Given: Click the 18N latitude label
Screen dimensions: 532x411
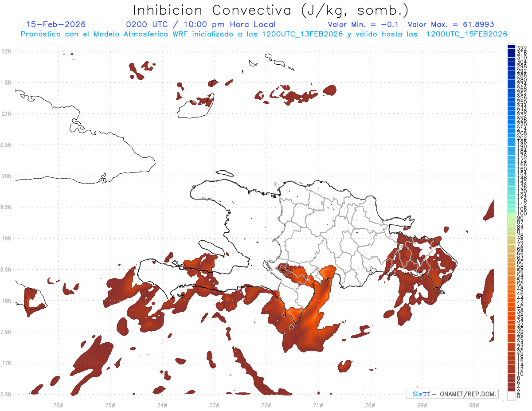Looking at the screenshot, I should (x=7, y=301).
